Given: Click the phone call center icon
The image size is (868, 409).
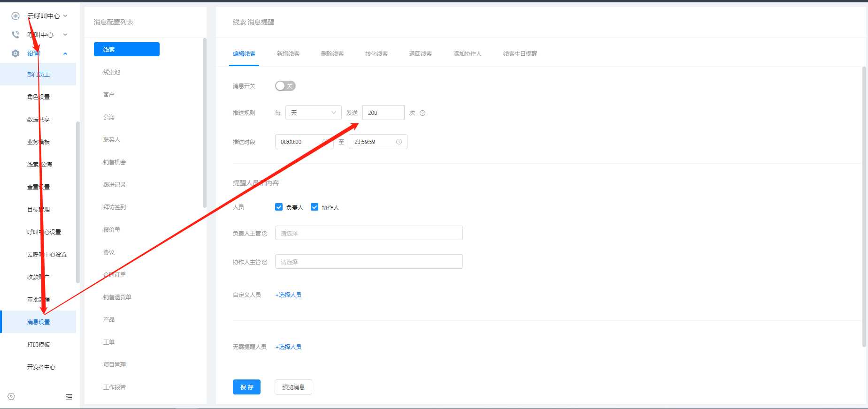Looking at the screenshot, I should [x=15, y=35].
